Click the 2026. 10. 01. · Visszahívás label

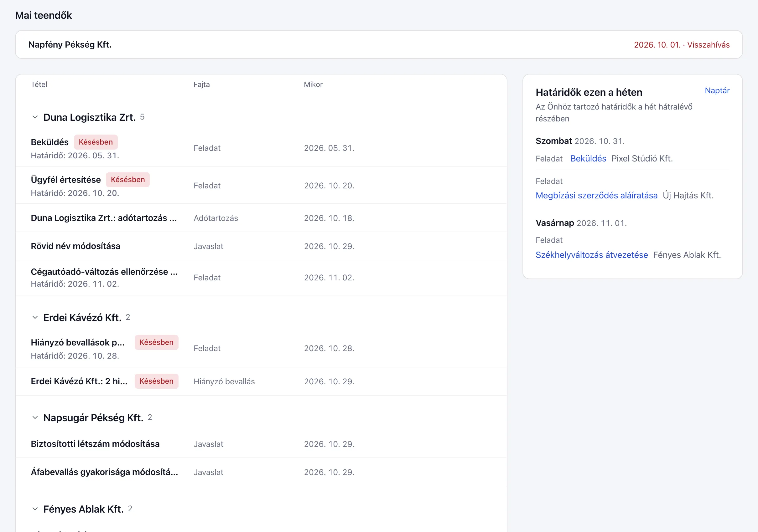(x=682, y=45)
